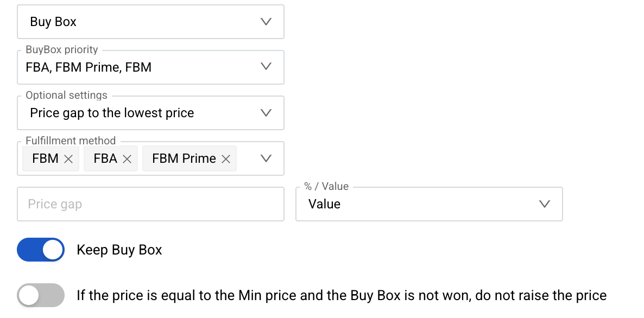
Task: Click the Buy Box dropdown chevron arrow
Action: pyautogui.click(x=266, y=22)
